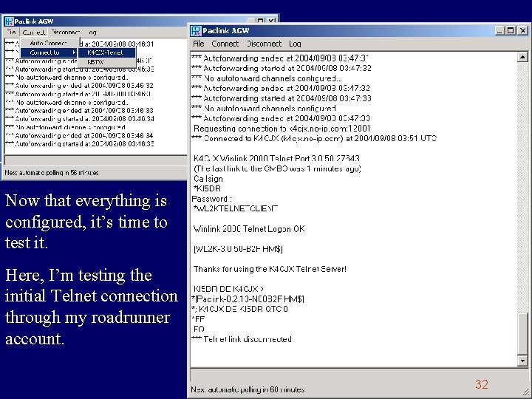
Task: Click the front Paclink AGW window title icon
Action: [x=196, y=31]
